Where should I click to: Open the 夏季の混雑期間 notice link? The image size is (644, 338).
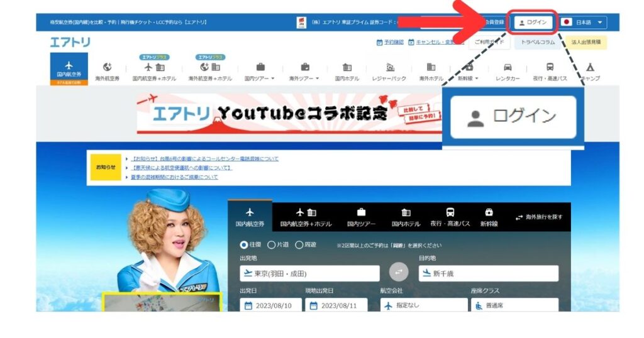(x=174, y=177)
